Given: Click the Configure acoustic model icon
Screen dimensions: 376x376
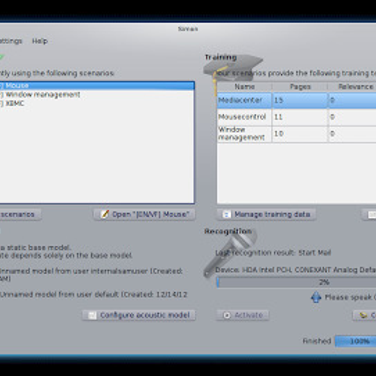Looking at the screenshot, I should pyautogui.click(x=92, y=315).
